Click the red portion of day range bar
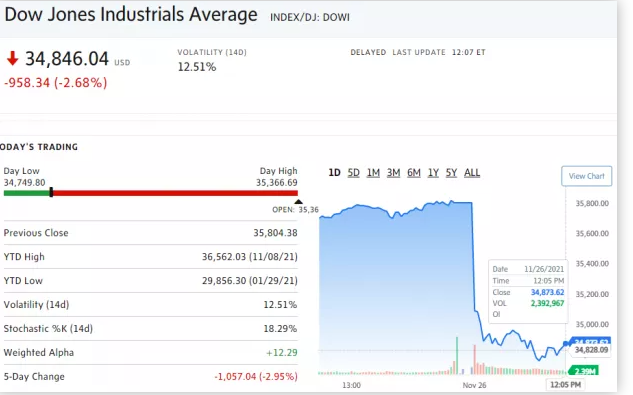633x395 pixels. (176, 193)
